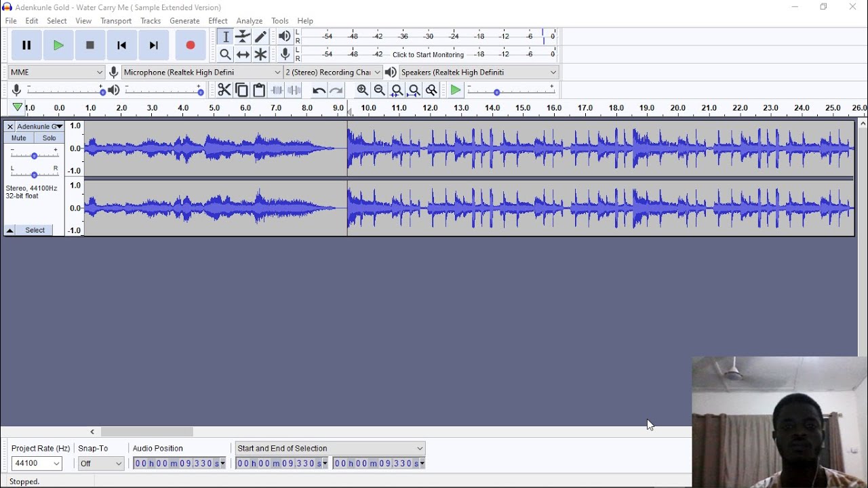
Task: Zoom Out on the waveform
Action: (x=380, y=90)
